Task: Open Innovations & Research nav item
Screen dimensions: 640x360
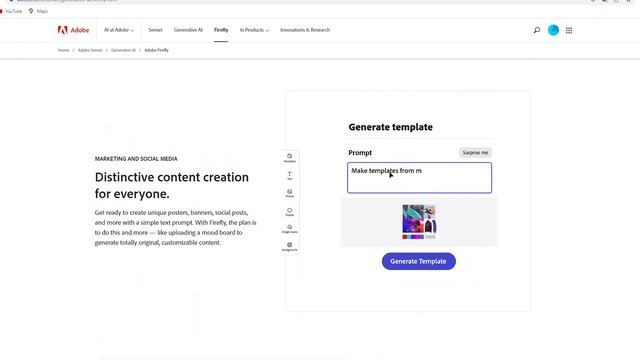Action: (x=305, y=30)
